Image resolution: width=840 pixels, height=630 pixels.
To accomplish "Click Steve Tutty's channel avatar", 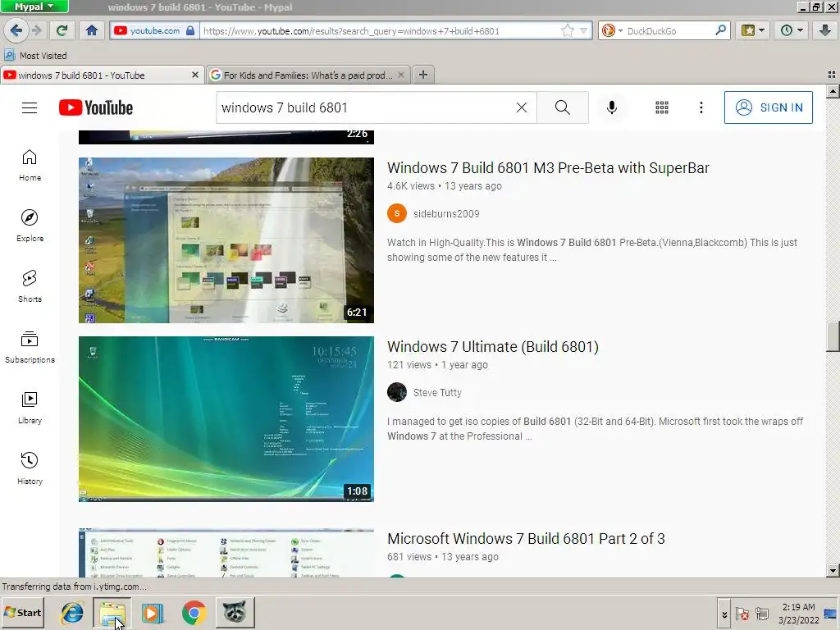I will coord(397,392).
